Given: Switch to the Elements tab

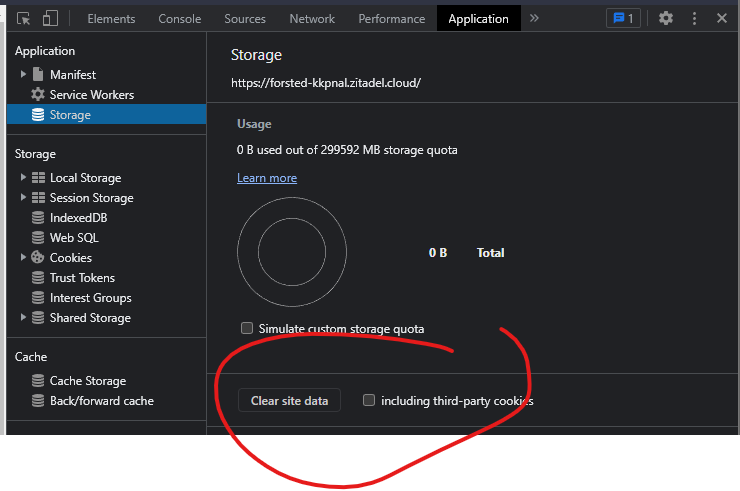Looking at the screenshot, I should coord(111,19).
